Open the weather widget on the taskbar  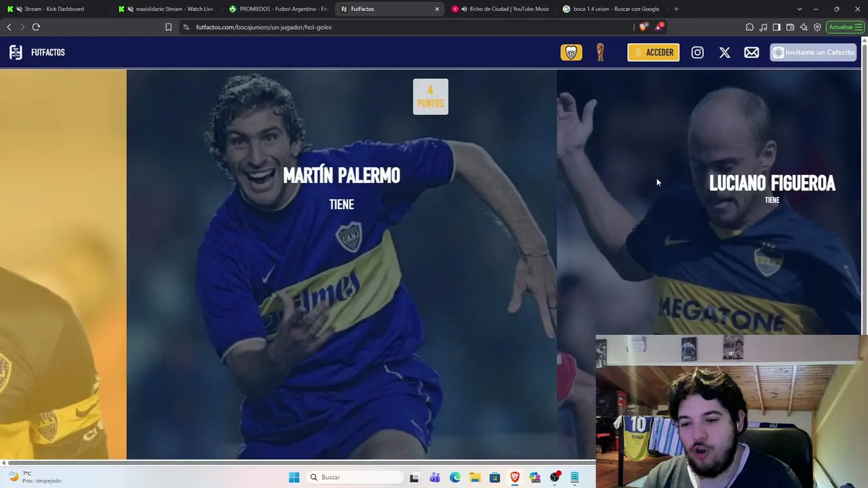[x=34, y=477]
